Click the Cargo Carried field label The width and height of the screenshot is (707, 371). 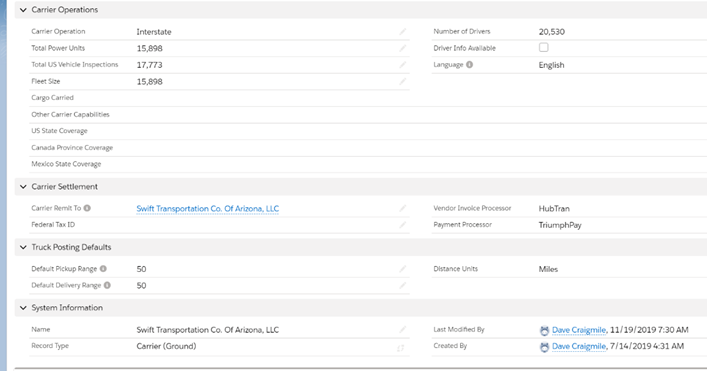[x=52, y=97]
